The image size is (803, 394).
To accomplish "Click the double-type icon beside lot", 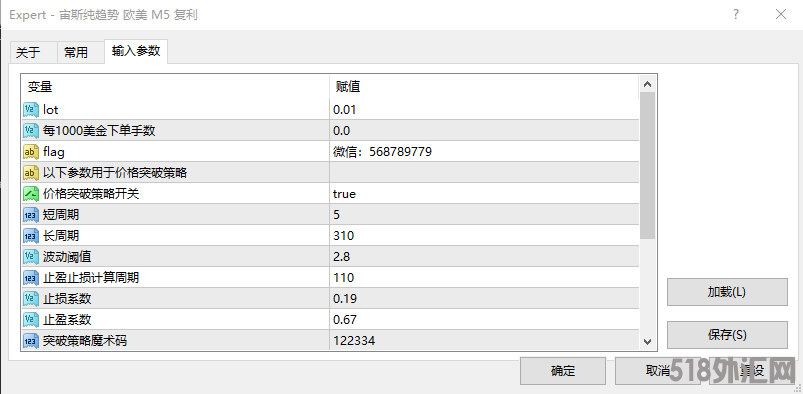I will point(31,110).
